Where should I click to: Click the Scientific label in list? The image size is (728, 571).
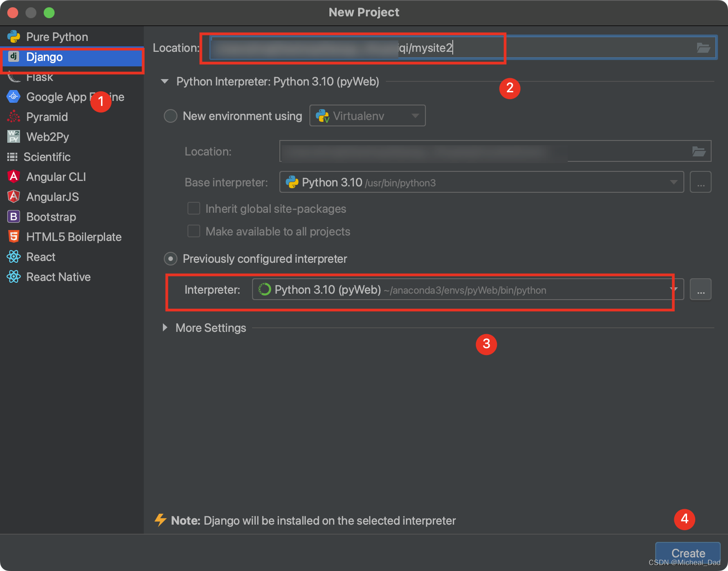pyautogui.click(x=47, y=157)
